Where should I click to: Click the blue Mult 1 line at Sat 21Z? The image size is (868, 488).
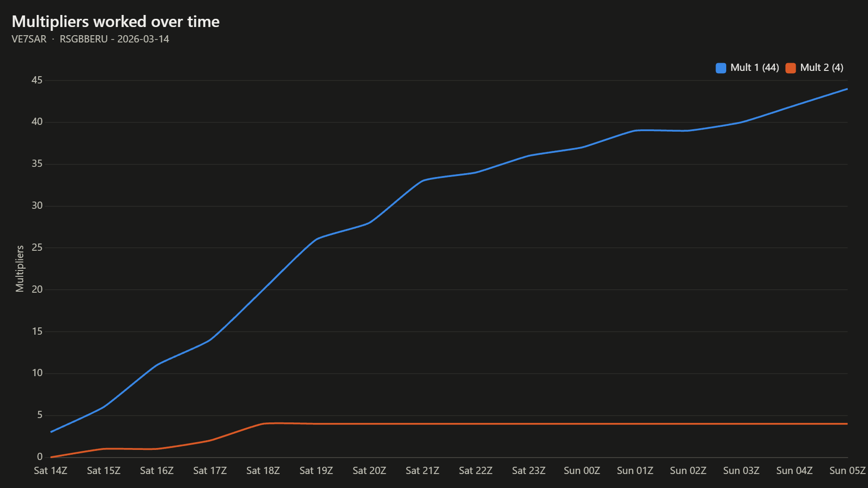click(422, 181)
